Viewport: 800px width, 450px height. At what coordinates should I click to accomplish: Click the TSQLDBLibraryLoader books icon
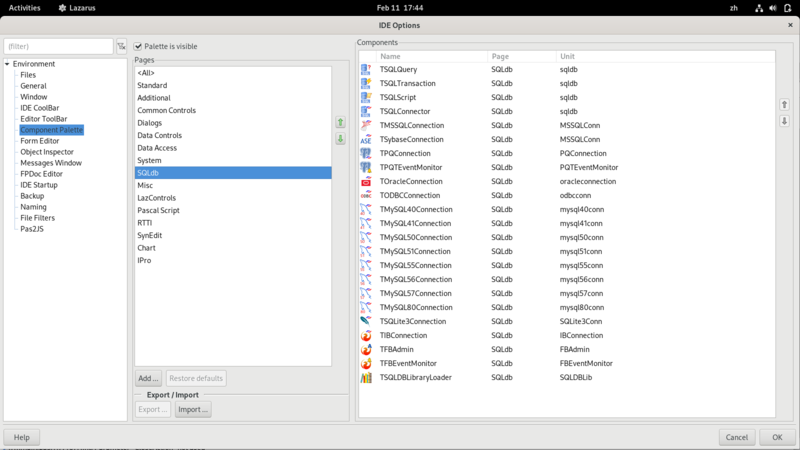click(366, 378)
